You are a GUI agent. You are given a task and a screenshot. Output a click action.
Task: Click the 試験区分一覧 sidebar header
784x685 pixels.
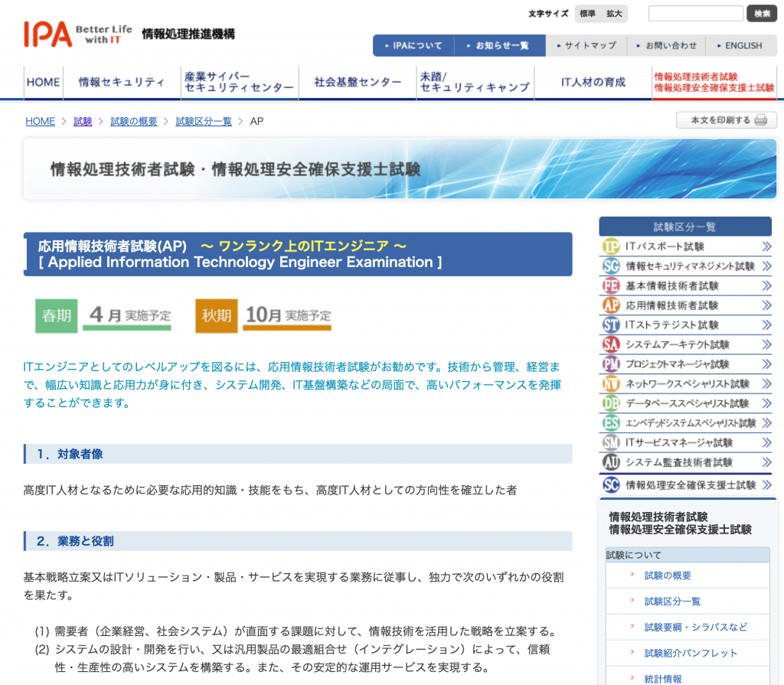click(685, 227)
